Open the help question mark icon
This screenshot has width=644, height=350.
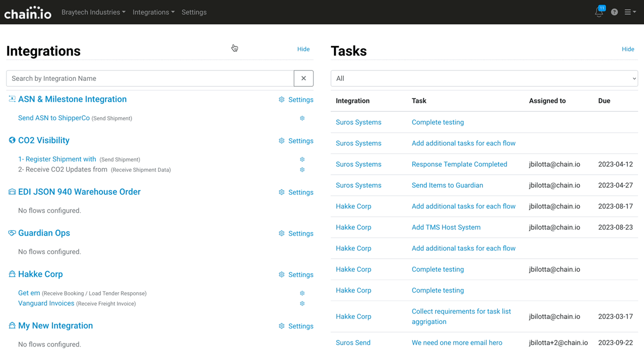614,12
